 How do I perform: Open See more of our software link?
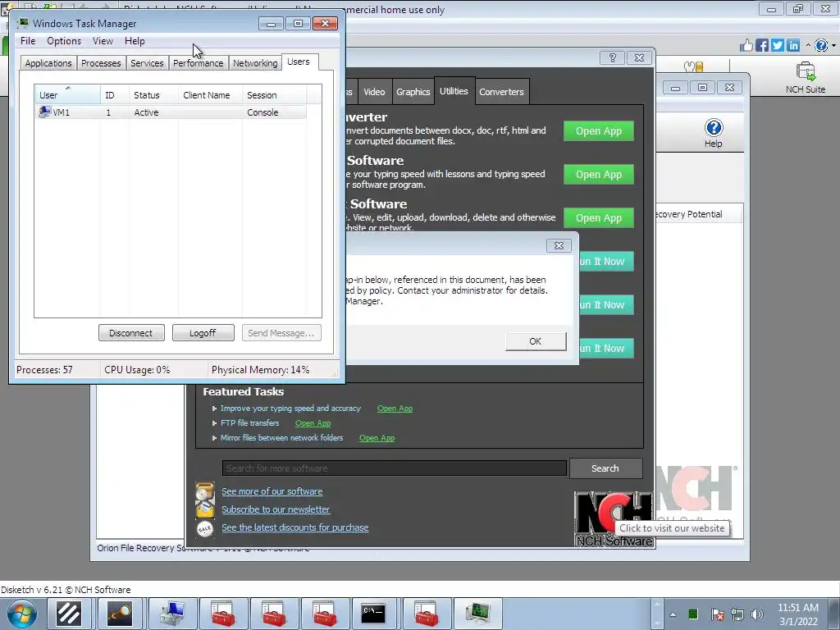point(272,491)
